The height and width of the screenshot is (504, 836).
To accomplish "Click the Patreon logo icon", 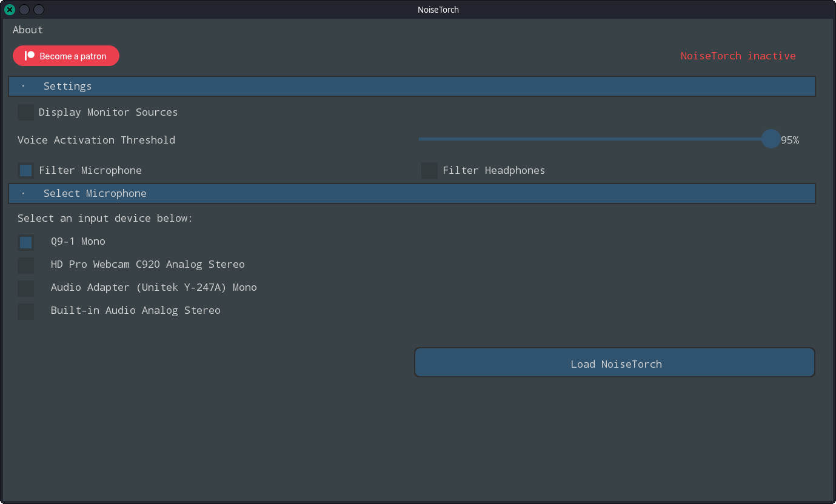I will [29, 56].
